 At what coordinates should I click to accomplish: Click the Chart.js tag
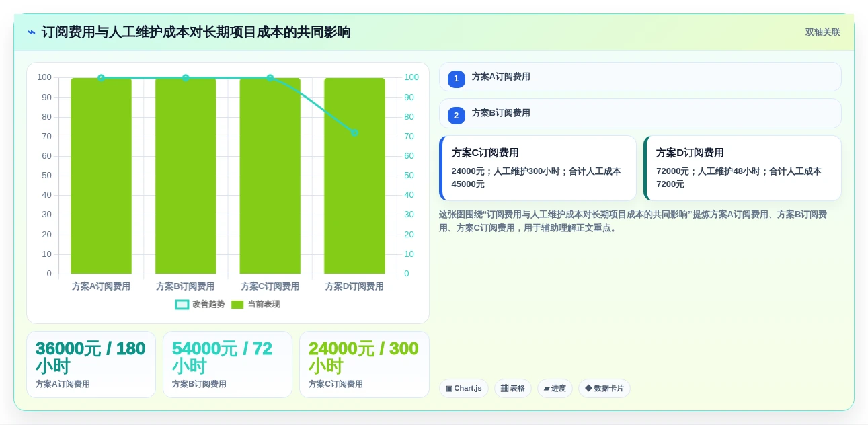[464, 389]
